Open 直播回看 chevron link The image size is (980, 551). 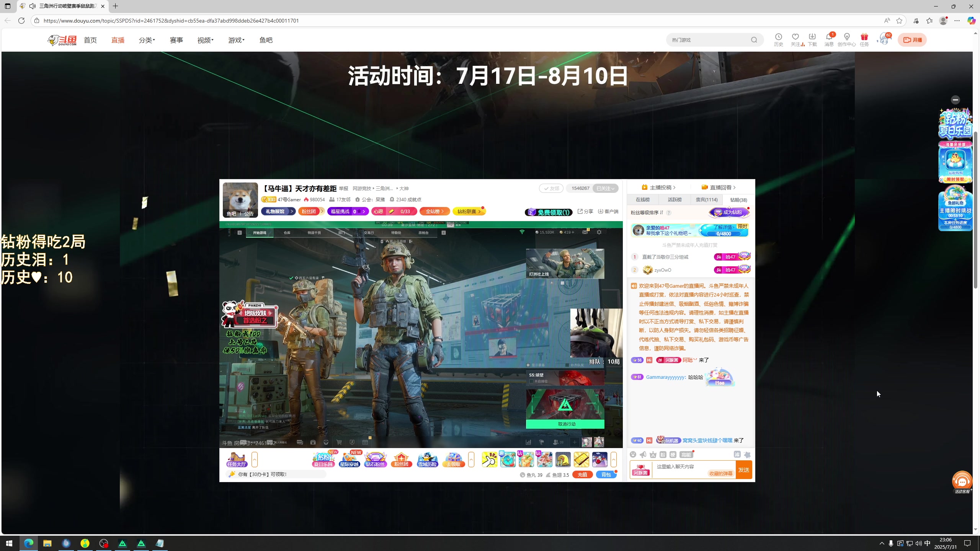719,187
